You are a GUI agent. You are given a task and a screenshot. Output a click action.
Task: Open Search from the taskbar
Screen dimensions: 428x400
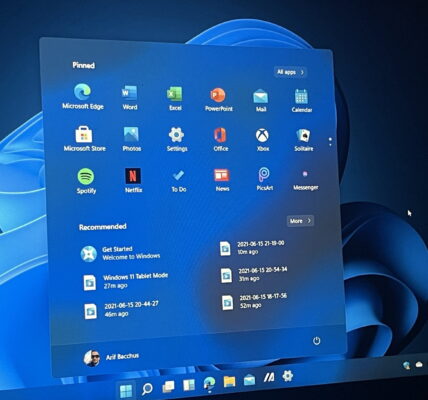[x=147, y=389]
